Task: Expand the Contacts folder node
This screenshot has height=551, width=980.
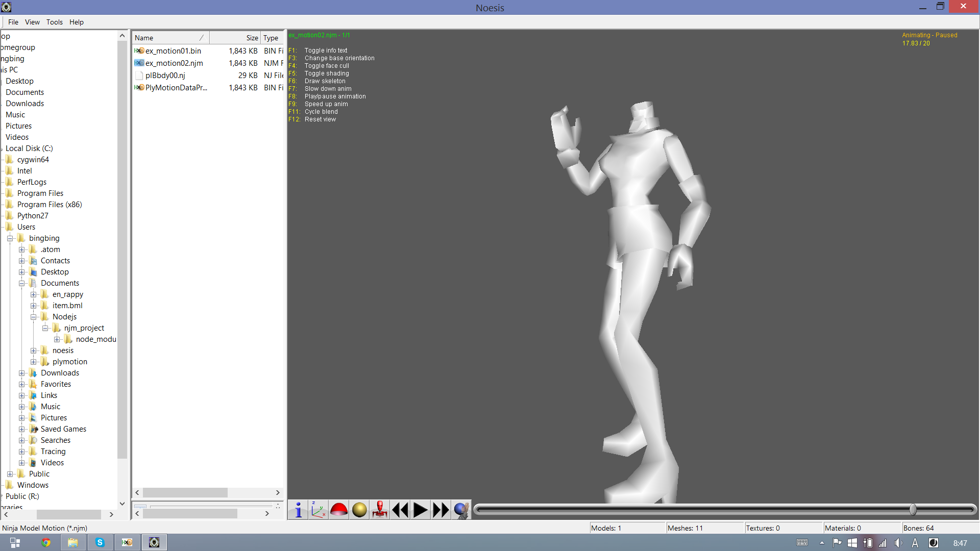Action: [21, 261]
